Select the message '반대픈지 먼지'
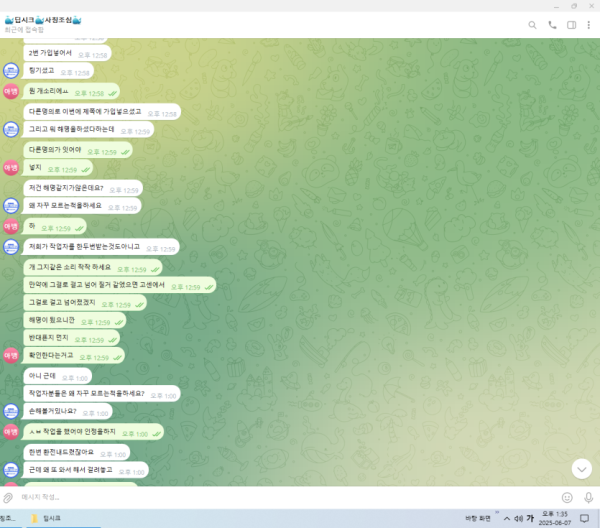This screenshot has width=600, height=528. point(72,338)
